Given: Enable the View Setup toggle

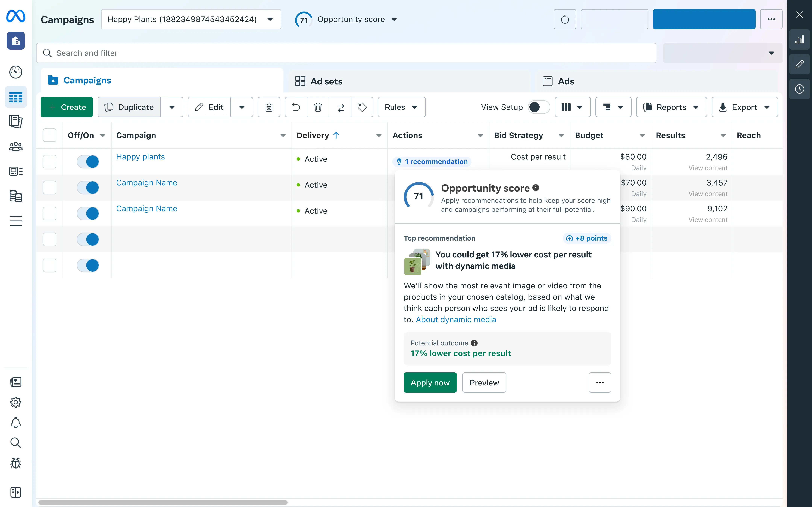Looking at the screenshot, I should coord(539,107).
